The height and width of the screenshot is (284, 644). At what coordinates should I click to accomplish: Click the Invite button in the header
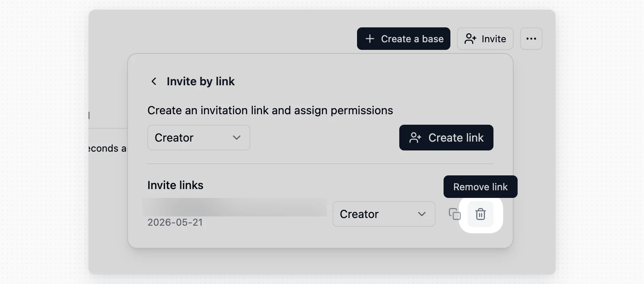[485, 39]
